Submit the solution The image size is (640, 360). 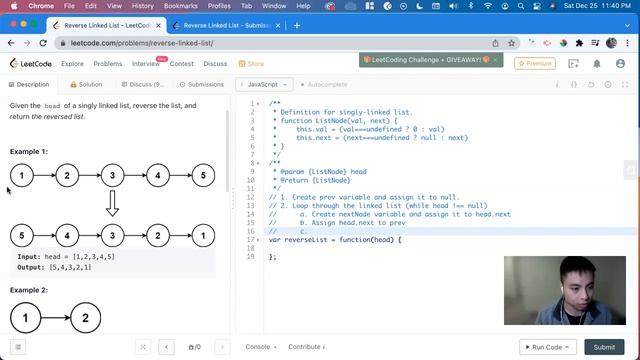click(x=604, y=347)
